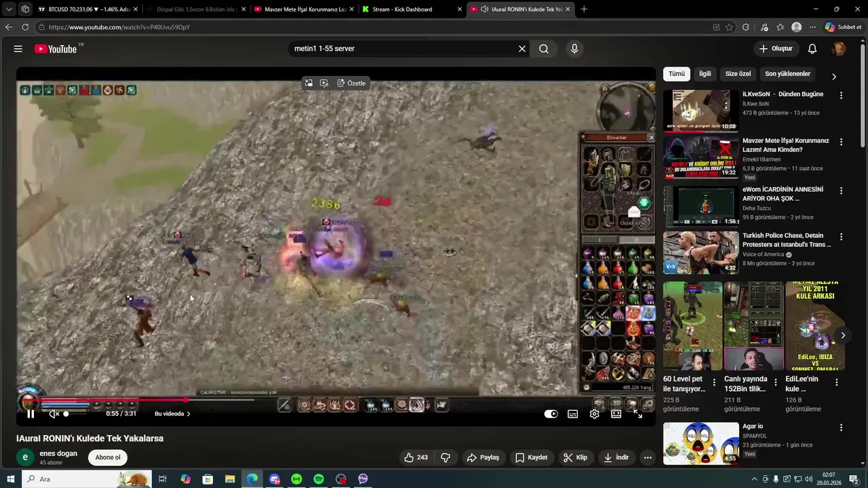
Task: Open Task View on the taskbar
Action: 163,479
